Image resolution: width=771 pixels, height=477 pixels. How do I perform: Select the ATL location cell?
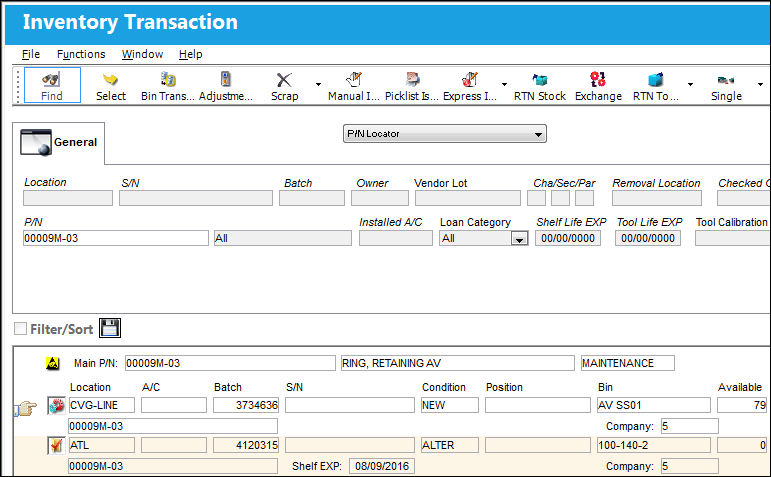pyautogui.click(x=102, y=446)
